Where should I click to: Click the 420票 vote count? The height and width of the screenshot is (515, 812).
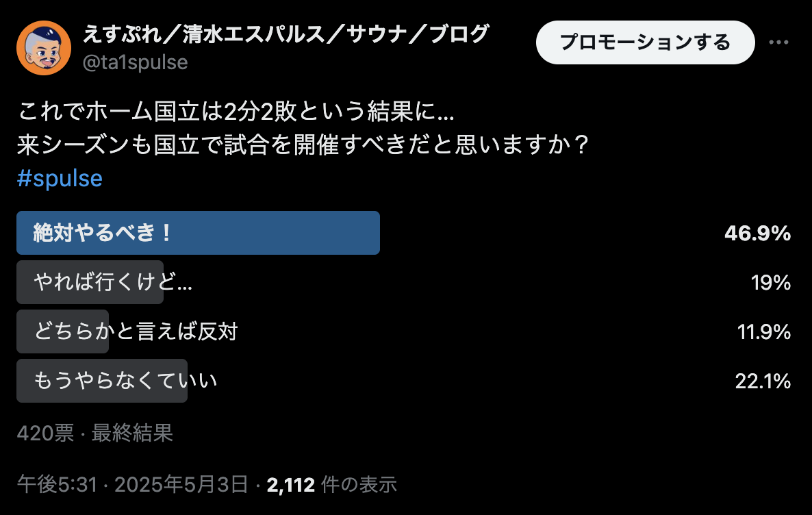pyautogui.click(x=46, y=433)
